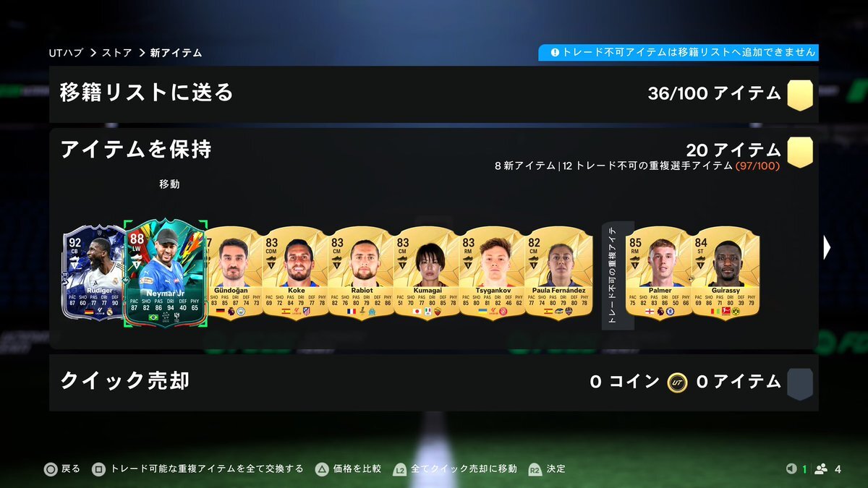Image resolution: width=868 pixels, height=488 pixels.
Task: Click the R2 決定 icon
Action: 535,469
